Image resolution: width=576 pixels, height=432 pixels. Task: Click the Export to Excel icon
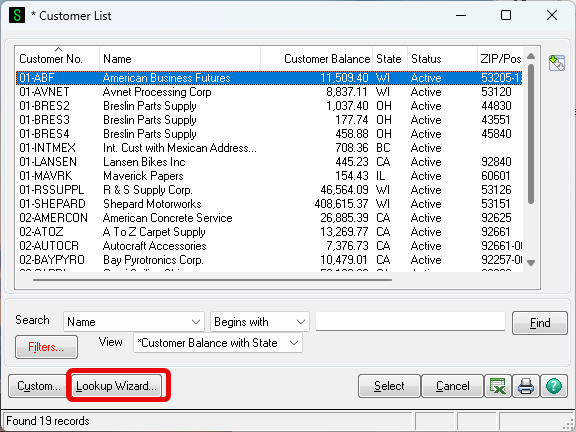coord(498,386)
